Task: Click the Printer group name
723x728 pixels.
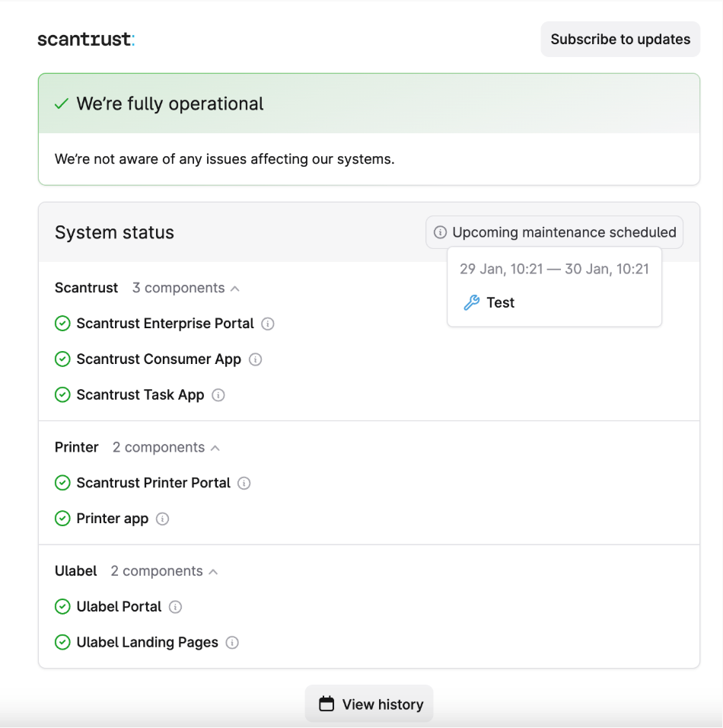Action: coord(77,447)
